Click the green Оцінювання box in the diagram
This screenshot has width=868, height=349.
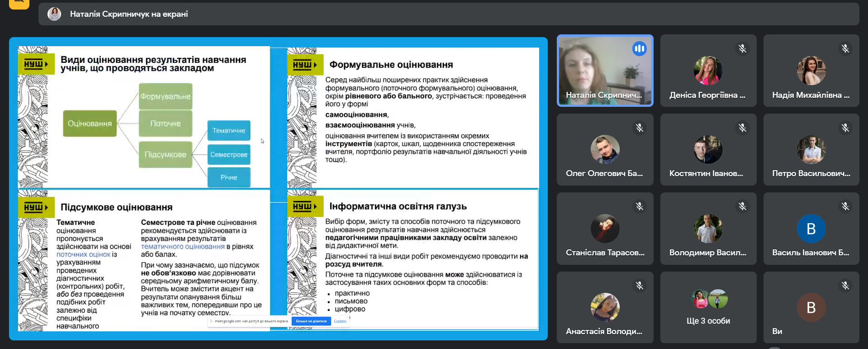tap(90, 124)
